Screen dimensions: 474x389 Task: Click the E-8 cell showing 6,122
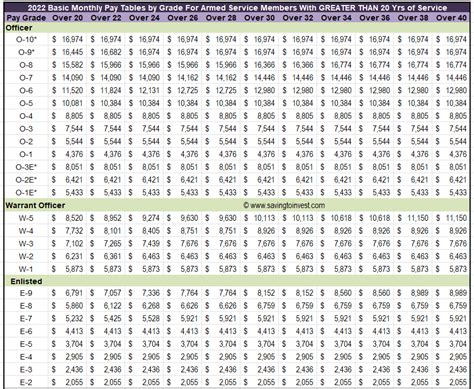106,306
